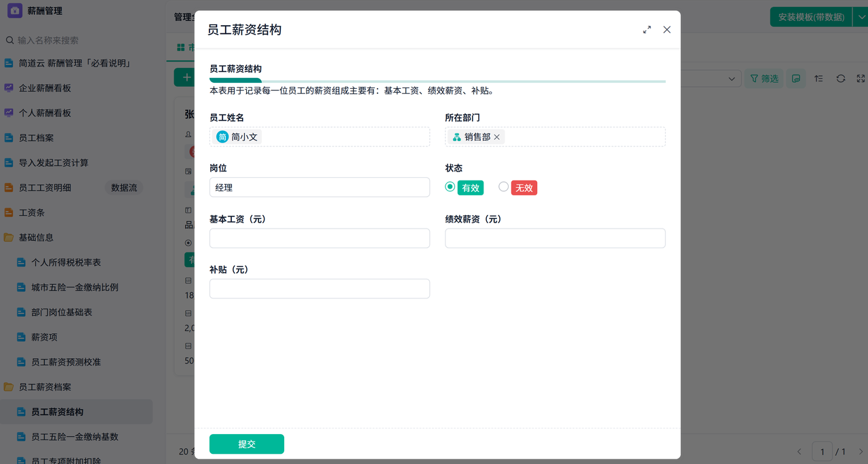
Task: Click the page number box
Action: pos(822,451)
